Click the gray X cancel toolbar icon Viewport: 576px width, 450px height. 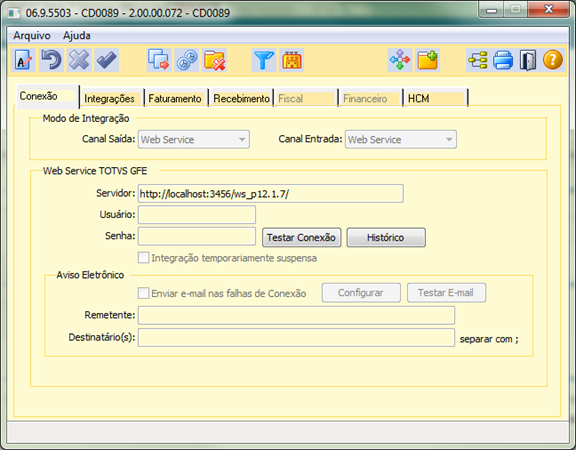coord(79,60)
